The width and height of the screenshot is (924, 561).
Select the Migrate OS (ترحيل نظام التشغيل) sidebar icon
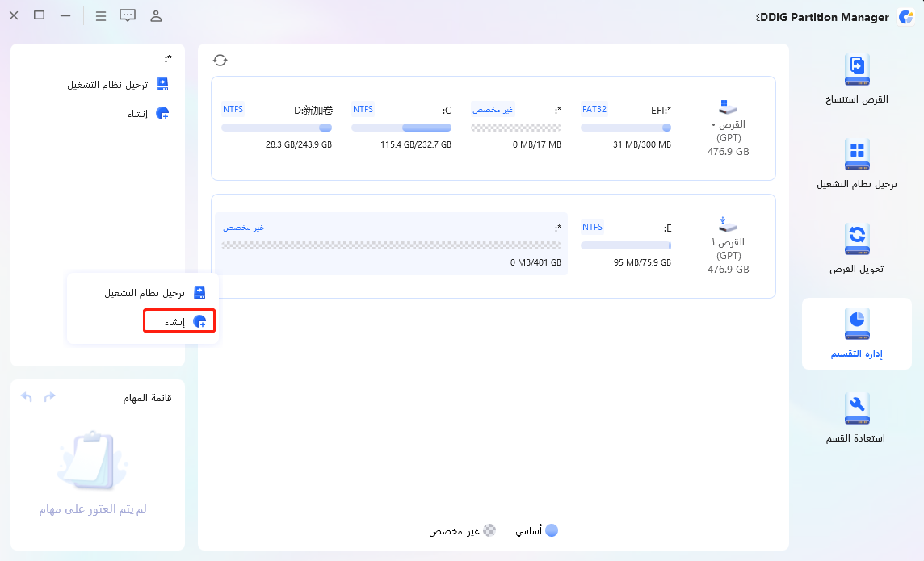(857, 155)
